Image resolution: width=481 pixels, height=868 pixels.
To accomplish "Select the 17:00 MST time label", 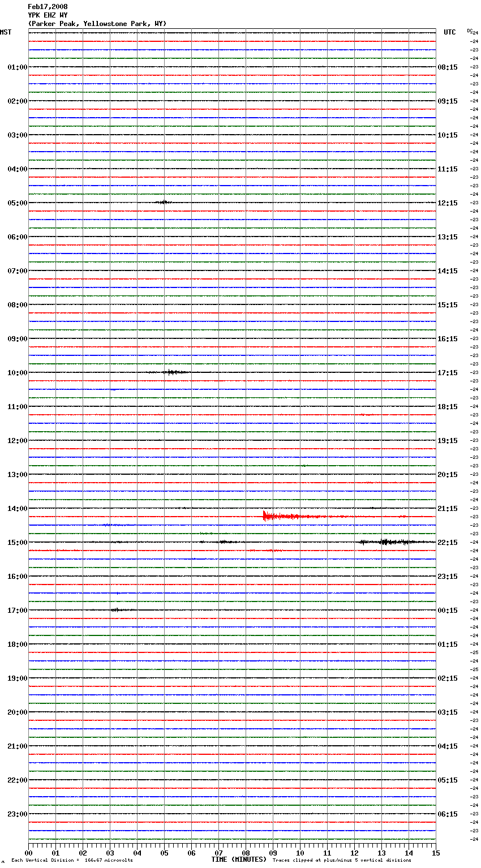I will pos(18,611).
